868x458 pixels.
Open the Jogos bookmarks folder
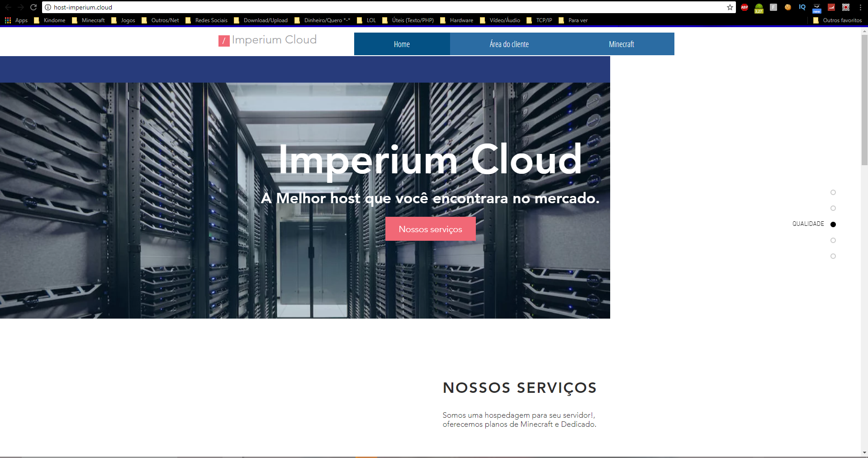click(123, 20)
